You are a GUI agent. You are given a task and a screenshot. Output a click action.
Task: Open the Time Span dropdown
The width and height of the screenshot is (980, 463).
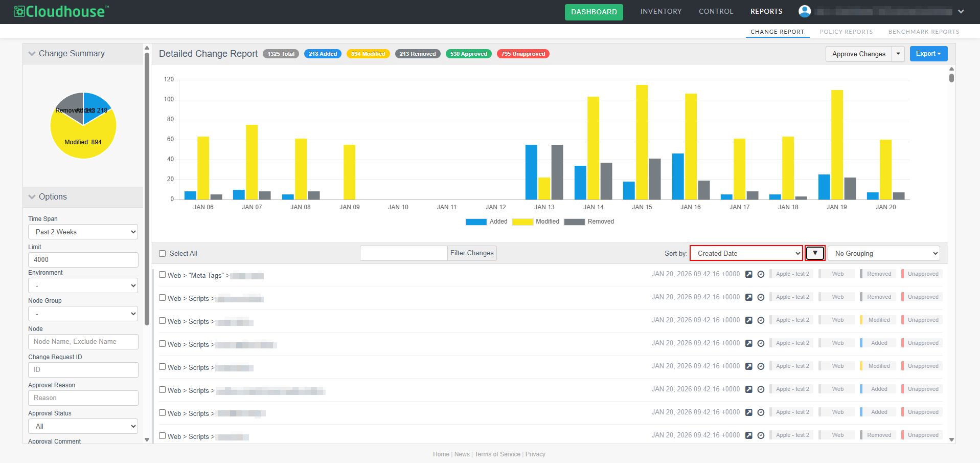tap(83, 232)
